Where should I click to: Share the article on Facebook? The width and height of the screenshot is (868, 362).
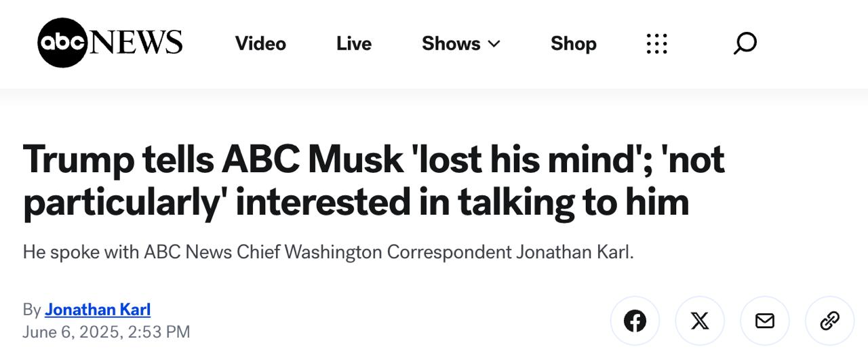pyautogui.click(x=635, y=321)
